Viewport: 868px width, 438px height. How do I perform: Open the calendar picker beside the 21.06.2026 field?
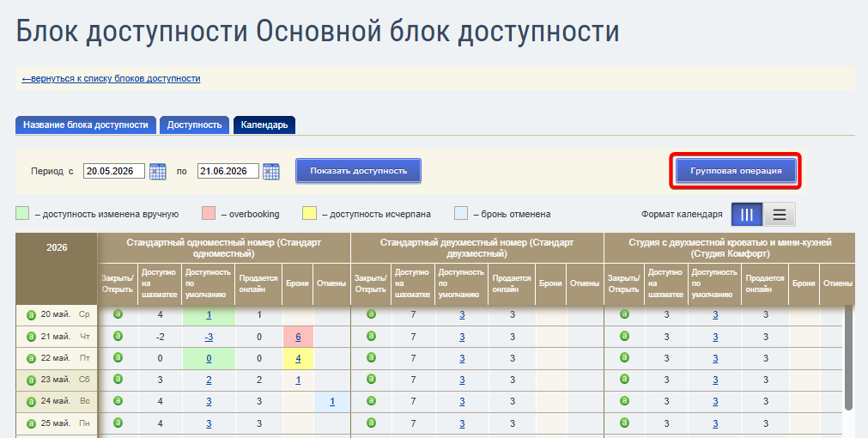270,171
